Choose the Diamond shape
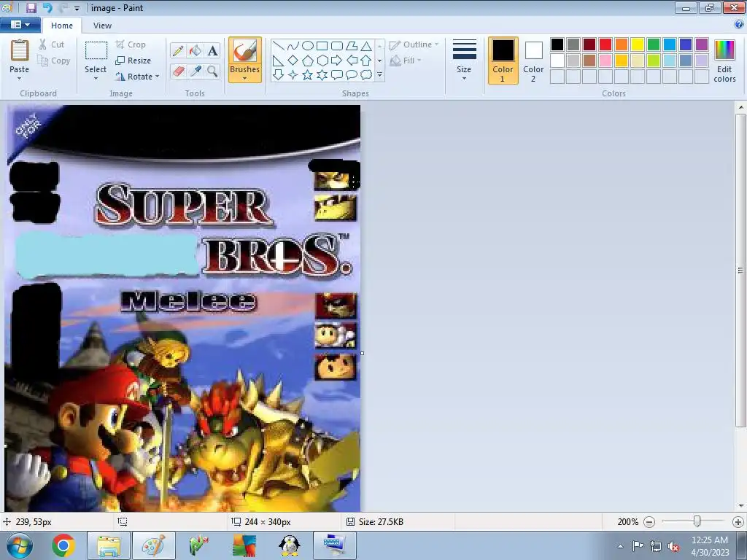747x560 pixels. tap(293, 61)
